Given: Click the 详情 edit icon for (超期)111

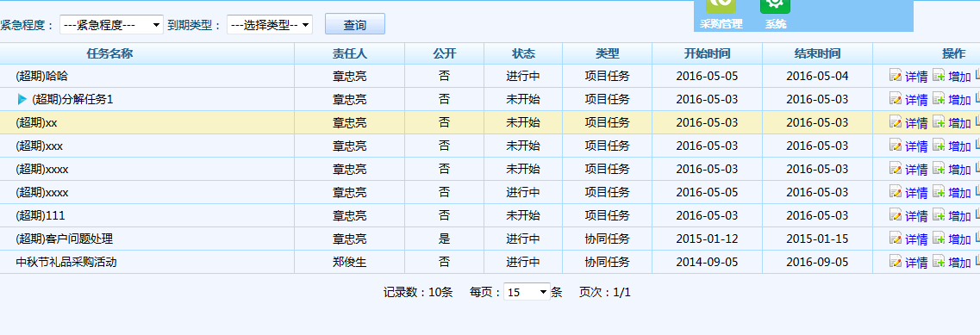Looking at the screenshot, I should (896, 215).
